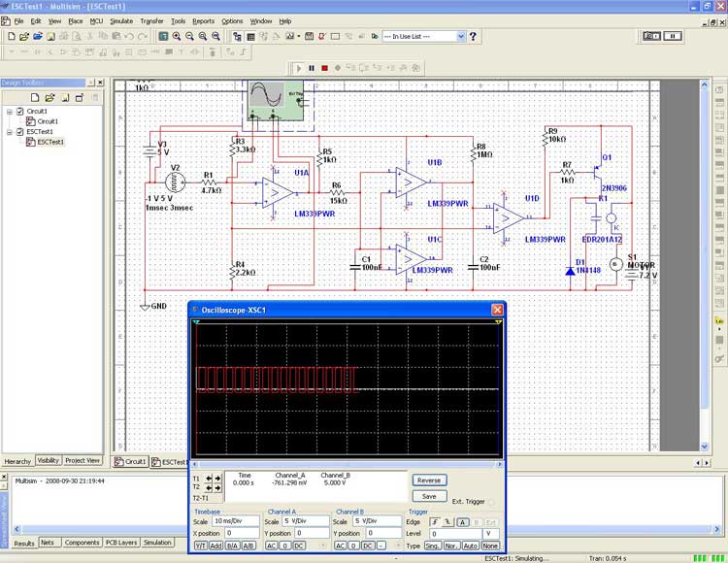
Task: Open the MCU menu
Action: point(96,21)
